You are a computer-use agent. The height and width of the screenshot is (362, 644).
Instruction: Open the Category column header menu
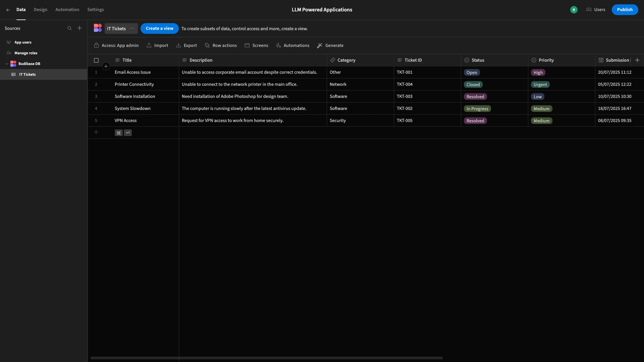point(360,60)
